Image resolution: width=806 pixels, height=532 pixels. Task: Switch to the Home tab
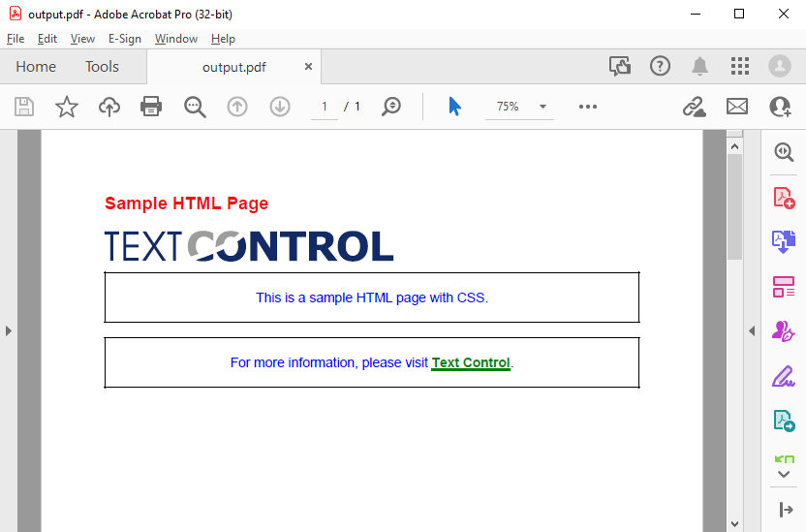coord(36,67)
